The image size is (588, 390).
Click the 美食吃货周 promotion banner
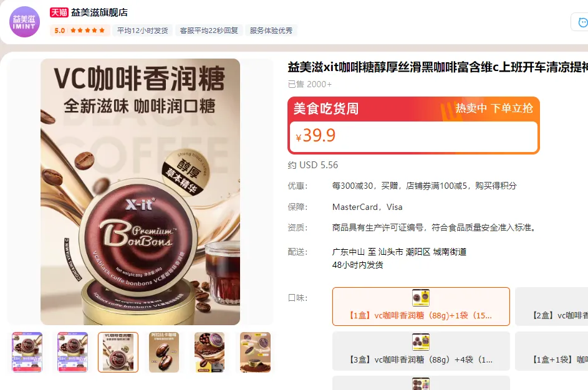tap(326, 108)
